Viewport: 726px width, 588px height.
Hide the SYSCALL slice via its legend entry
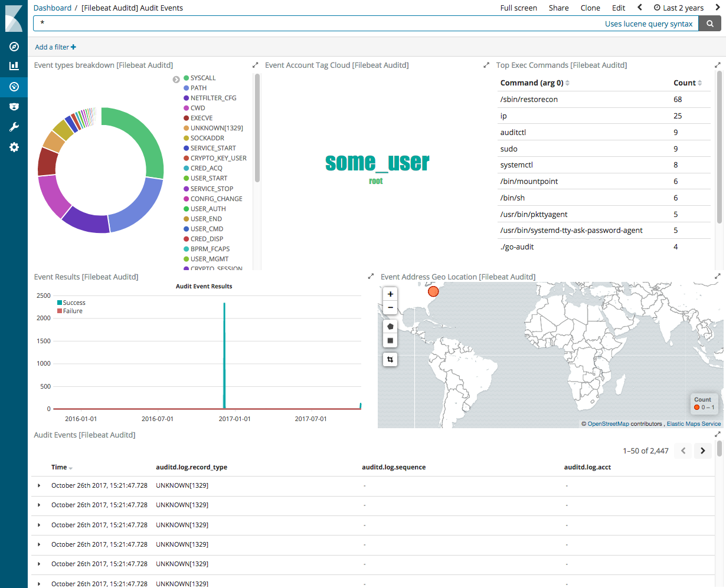click(201, 77)
